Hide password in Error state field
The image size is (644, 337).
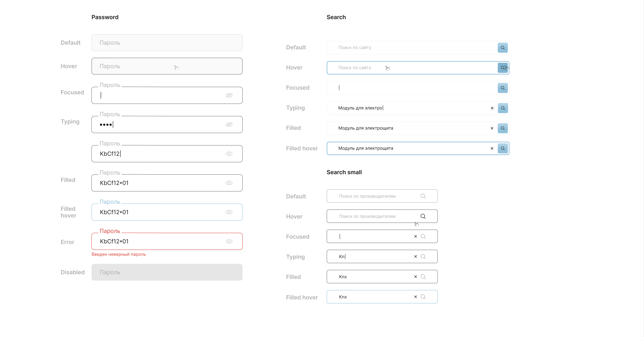229,242
